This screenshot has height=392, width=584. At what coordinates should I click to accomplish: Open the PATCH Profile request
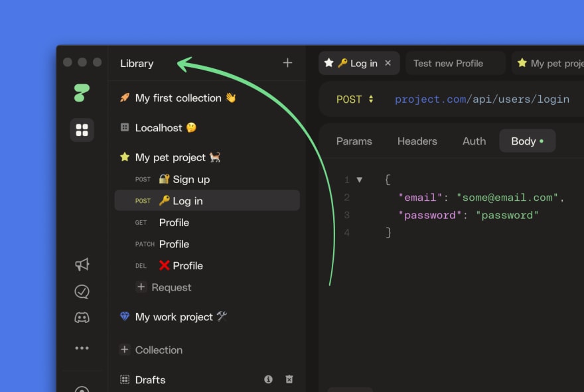coord(207,244)
